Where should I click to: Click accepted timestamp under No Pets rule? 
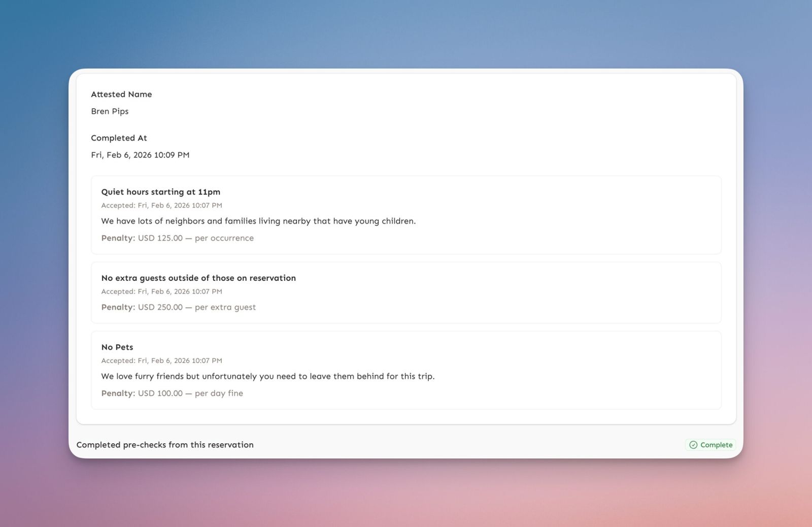[x=161, y=360]
